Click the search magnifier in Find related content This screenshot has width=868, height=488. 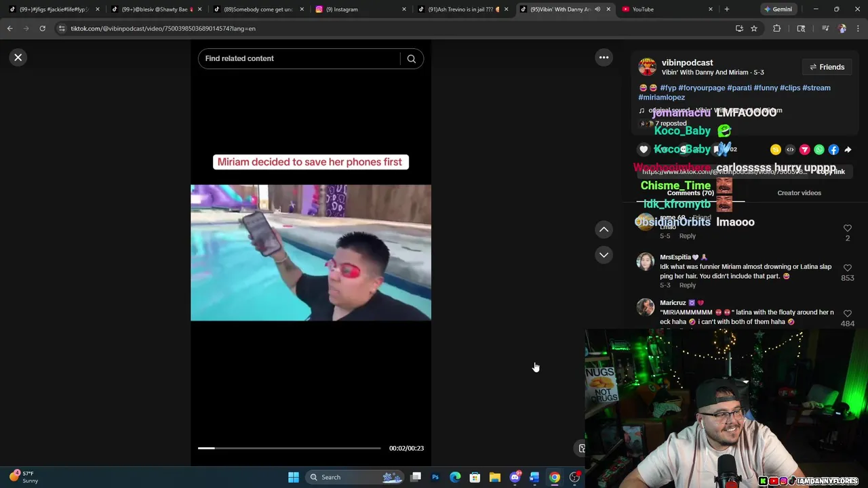coord(411,59)
